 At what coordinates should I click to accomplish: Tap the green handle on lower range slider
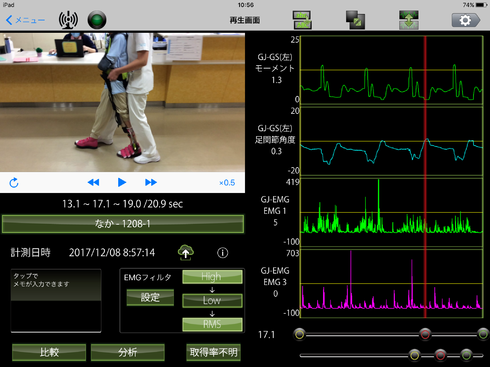tap(466, 355)
